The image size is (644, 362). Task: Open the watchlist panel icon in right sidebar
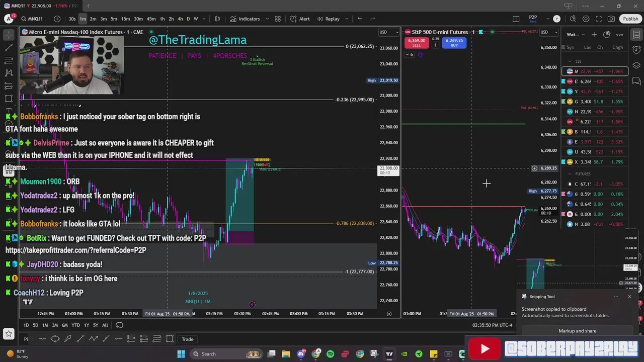click(x=636, y=35)
